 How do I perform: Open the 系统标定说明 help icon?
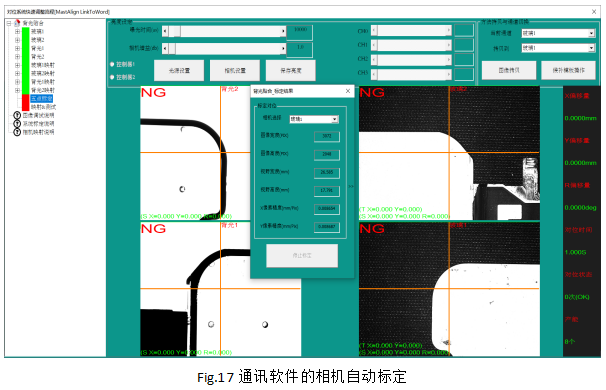[x=17, y=124]
